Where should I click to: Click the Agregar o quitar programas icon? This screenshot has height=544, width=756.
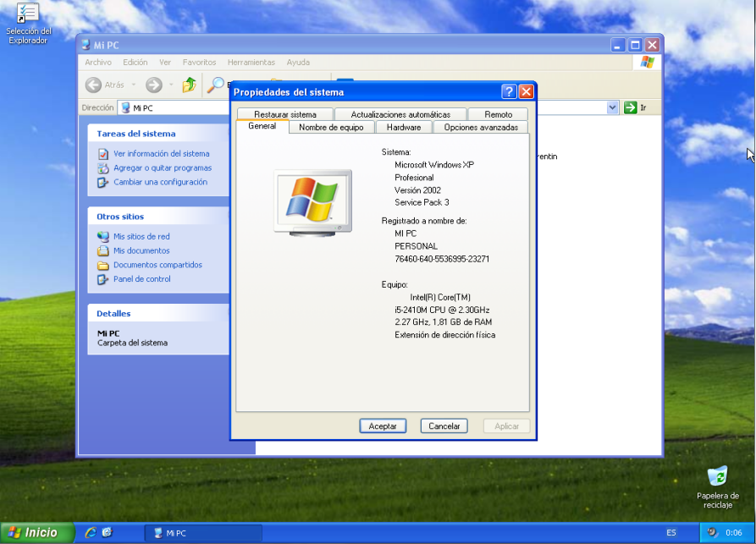[103, 168]
